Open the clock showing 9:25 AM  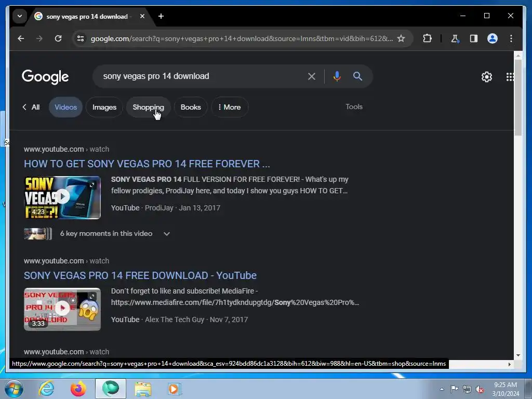pyautogui.click(x=505, y=389)
